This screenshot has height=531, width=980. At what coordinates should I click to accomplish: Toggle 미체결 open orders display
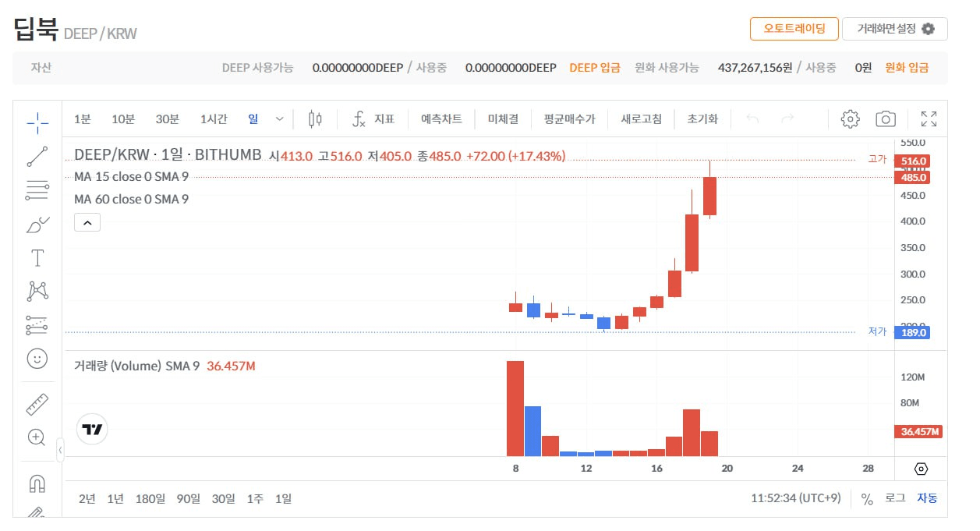[x=503, y=119]
